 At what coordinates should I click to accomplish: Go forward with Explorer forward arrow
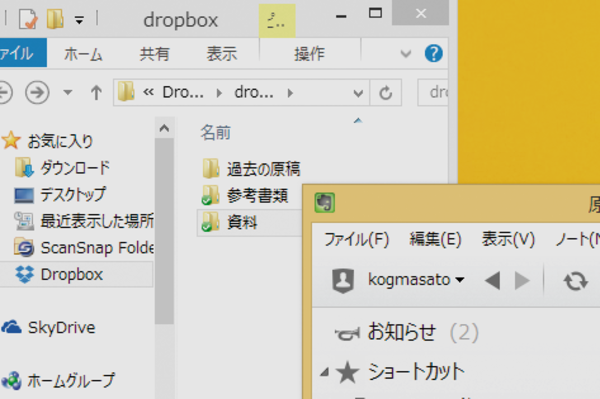(x=37, y=92)
